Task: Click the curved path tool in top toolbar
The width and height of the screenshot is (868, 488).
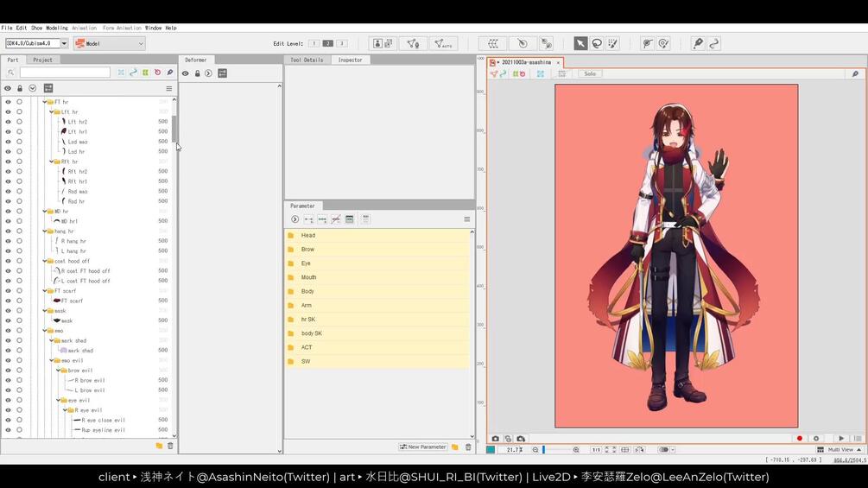Action: (714, 43)
